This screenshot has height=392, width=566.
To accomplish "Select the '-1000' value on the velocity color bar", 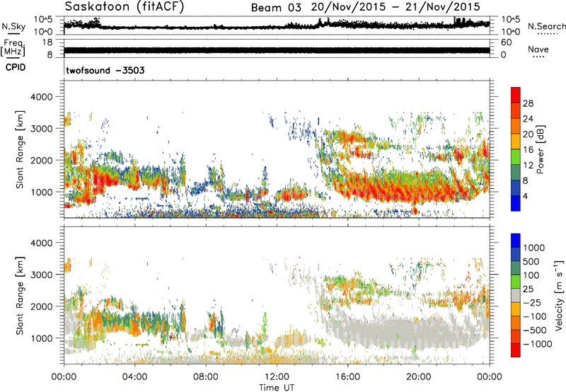I will click(537, 344).
